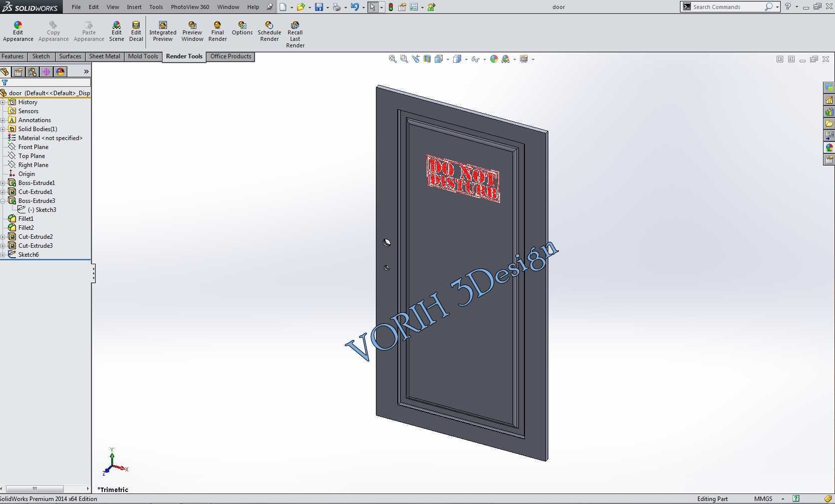The height and width of the screenshot is (504, 835).
Task: Open the Edit Scene tool
Action: pos(116,31)
